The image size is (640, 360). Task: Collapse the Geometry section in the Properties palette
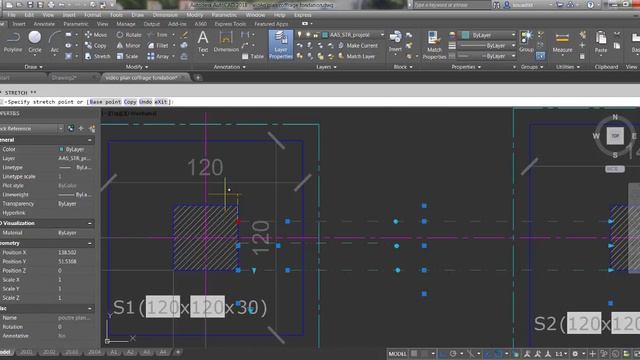tap(90, 244)
